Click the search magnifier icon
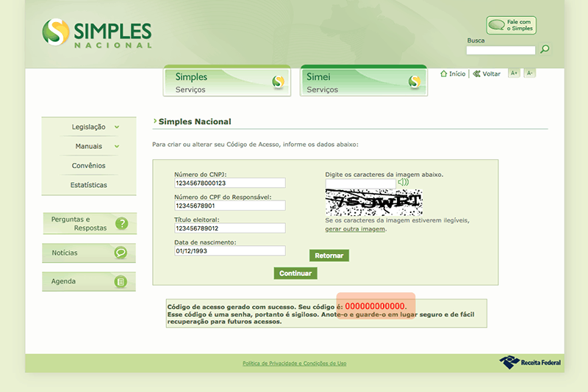Viewport: 588px width, 392px height. (x=545, y=49)
